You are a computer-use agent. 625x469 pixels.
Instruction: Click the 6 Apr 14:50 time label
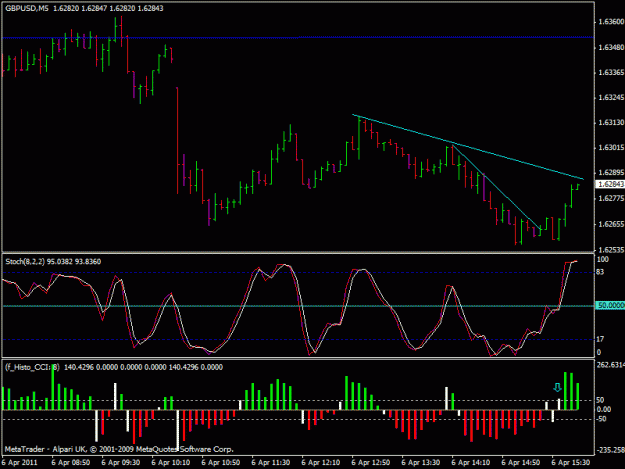[521, 463]
